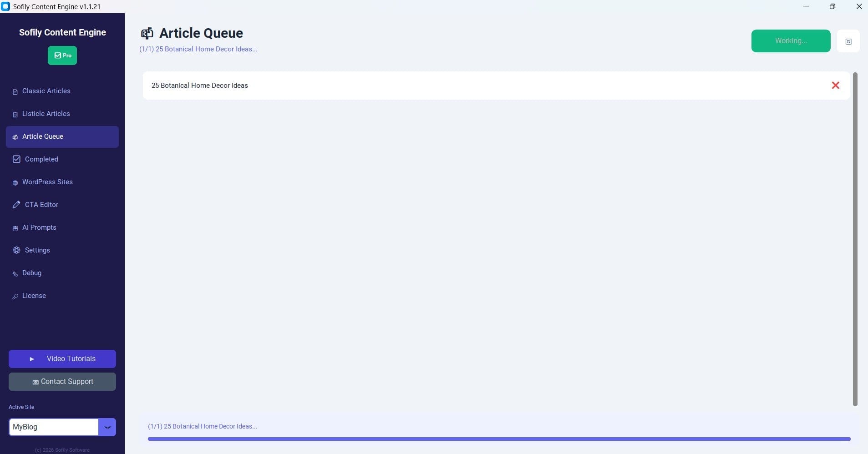This screenshot has width=868, height=454.
Task: Select the Article Queue sidebar item
Action: click(62, 136)
